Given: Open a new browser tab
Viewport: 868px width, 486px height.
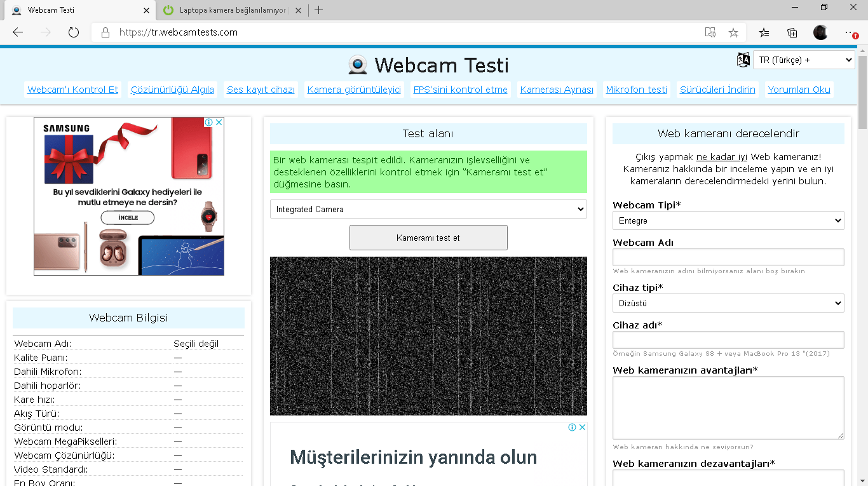Looking at the screenshot, I should pyautogui.click(x=319, y=10).
